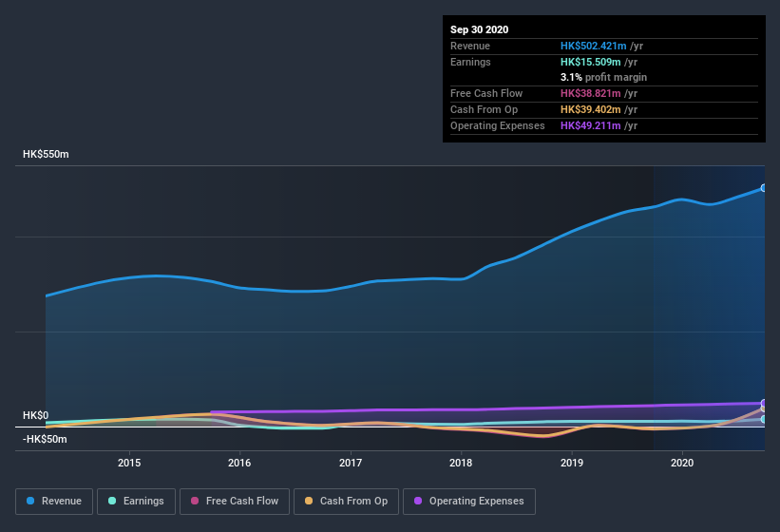Toggle the Earnings legend button
This screenshot has height=532, width=780.
(136, 502)
